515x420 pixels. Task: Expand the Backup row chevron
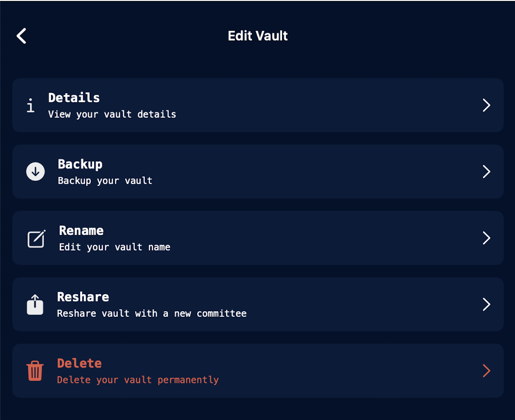pos(486,172)
